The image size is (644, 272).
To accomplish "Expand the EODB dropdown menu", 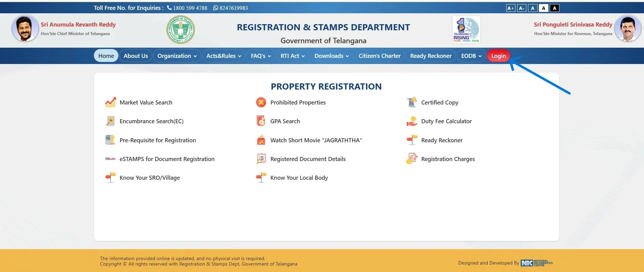I will coord(471,56).
